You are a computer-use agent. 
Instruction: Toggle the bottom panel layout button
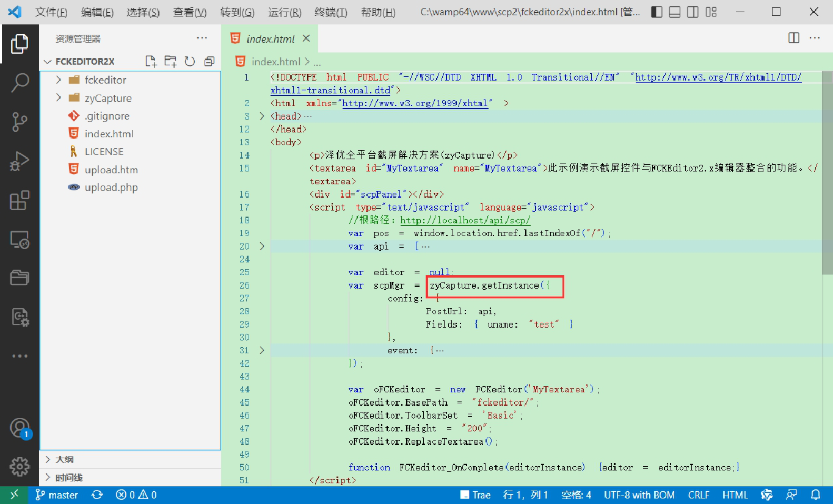tap(675, 12)
